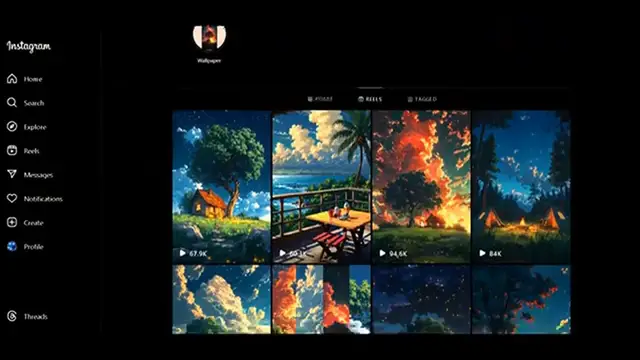Click the Tagged tab icon
The height and width of the screenshot is (360, 640).
[x=410, y=99]
